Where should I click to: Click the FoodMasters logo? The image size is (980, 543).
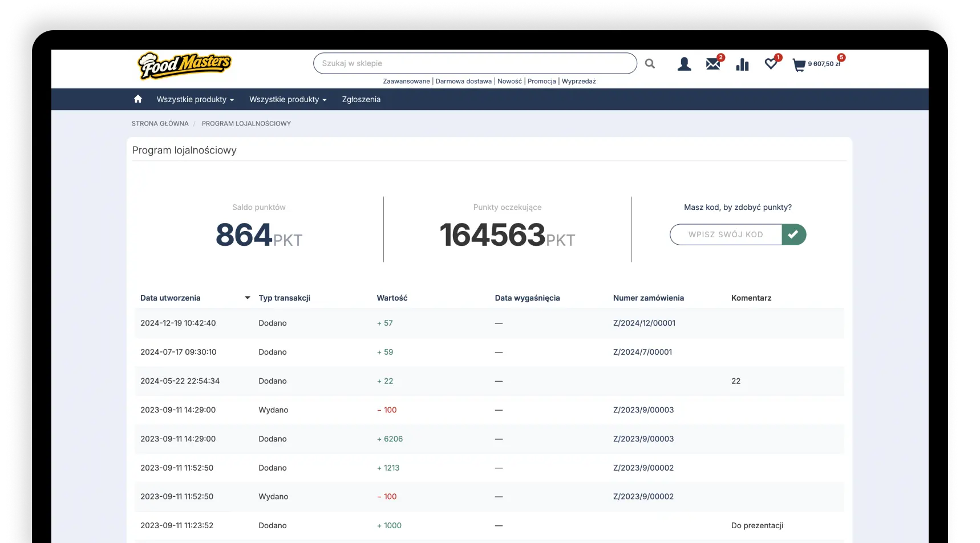184,65
